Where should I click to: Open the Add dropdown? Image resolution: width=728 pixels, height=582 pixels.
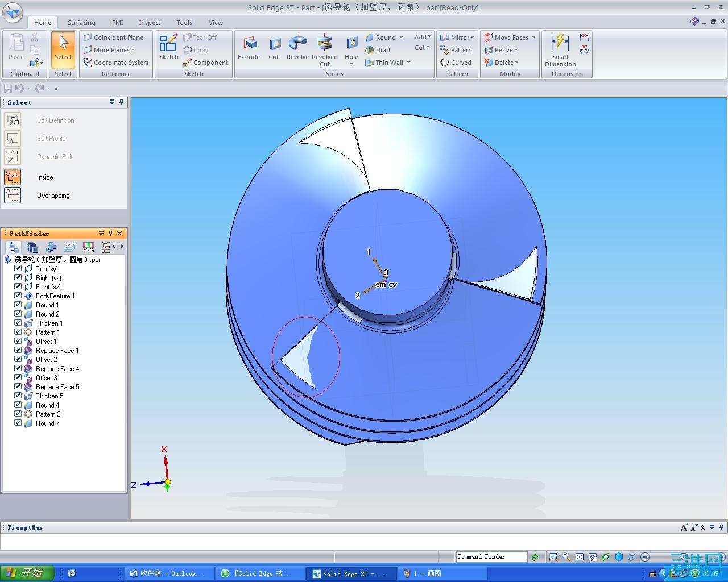click(423, 37)
